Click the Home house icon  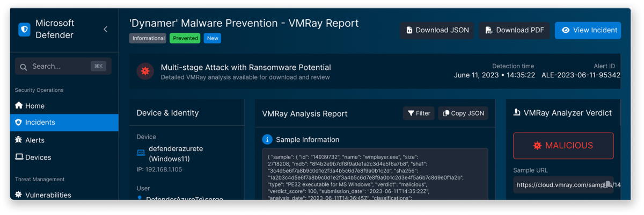19,105
